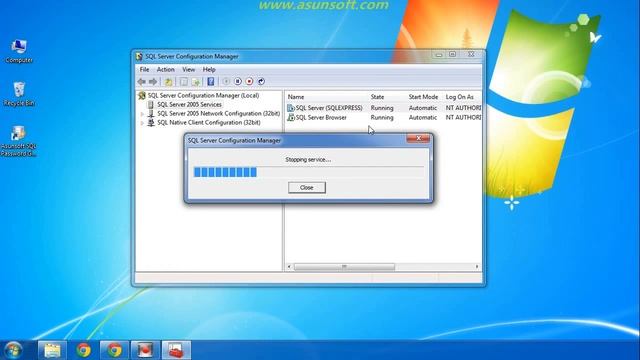Image resolution: width=640 pixels, height=360 pixels.
Task: Click the Up one level folder icon
Action: coord(168,82)
